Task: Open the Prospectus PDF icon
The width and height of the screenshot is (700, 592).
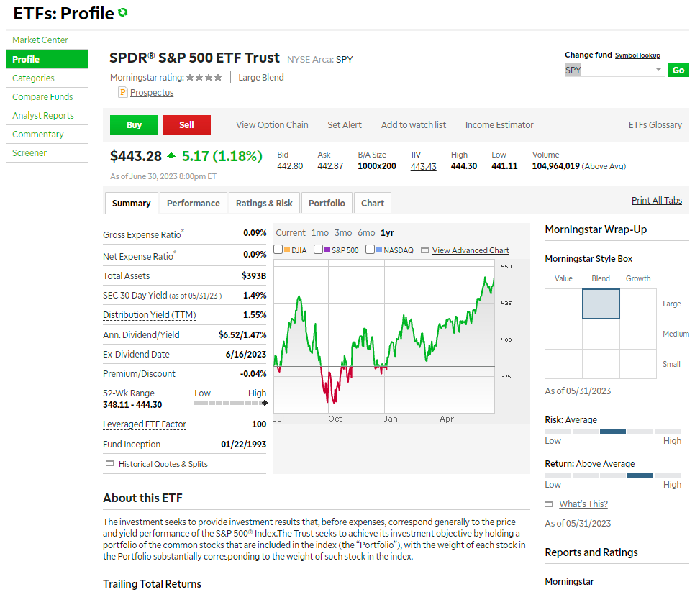Action: pos(122,92)
